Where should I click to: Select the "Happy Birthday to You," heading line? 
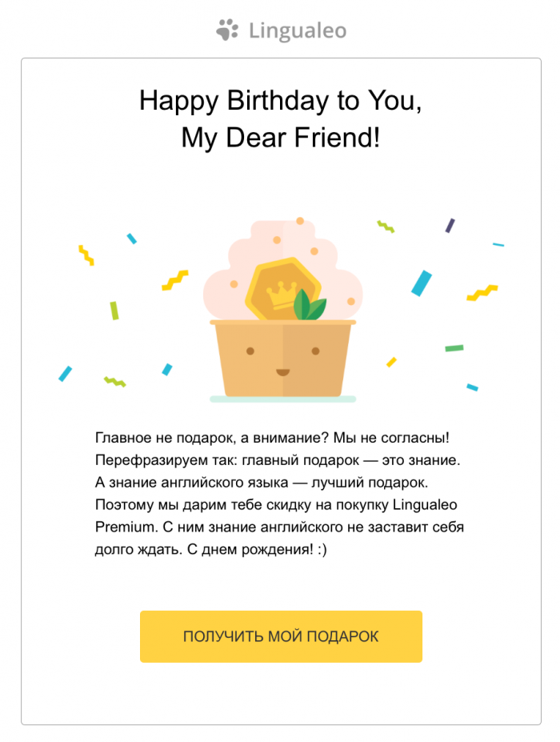click(280, 101)
